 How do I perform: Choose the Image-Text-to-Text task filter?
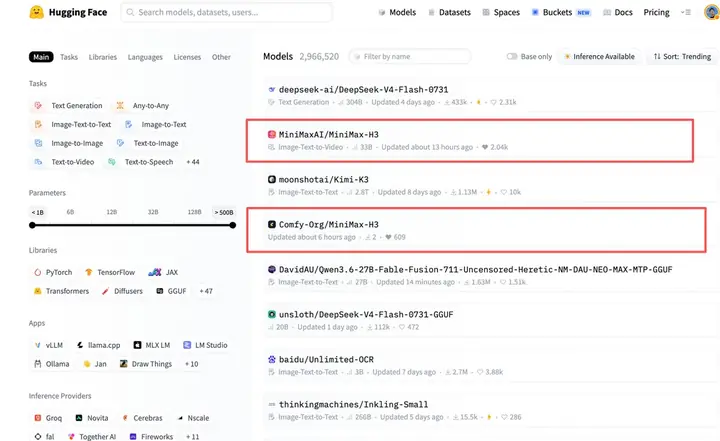73,124
